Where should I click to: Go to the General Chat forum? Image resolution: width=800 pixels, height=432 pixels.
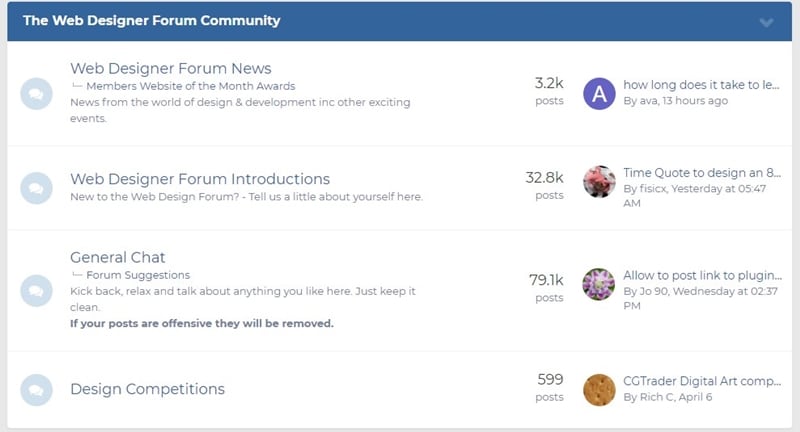[x=117, y=257]
